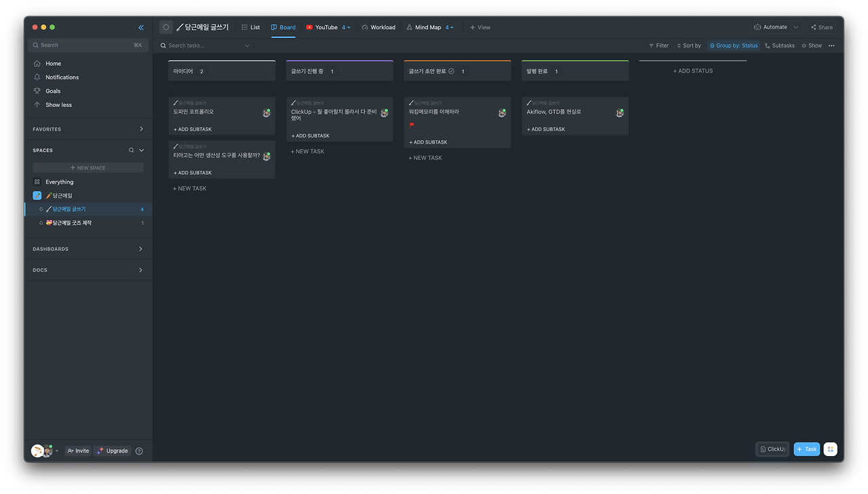Add new task in 글쓰기 진행 중 column
The width and height of the screenshot is (868, 494).
(x=308, y=151)
